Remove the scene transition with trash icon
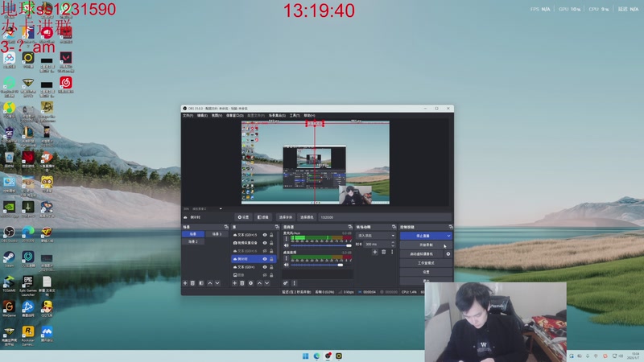Viewport: 644px width, 362px height. (384, 252)
